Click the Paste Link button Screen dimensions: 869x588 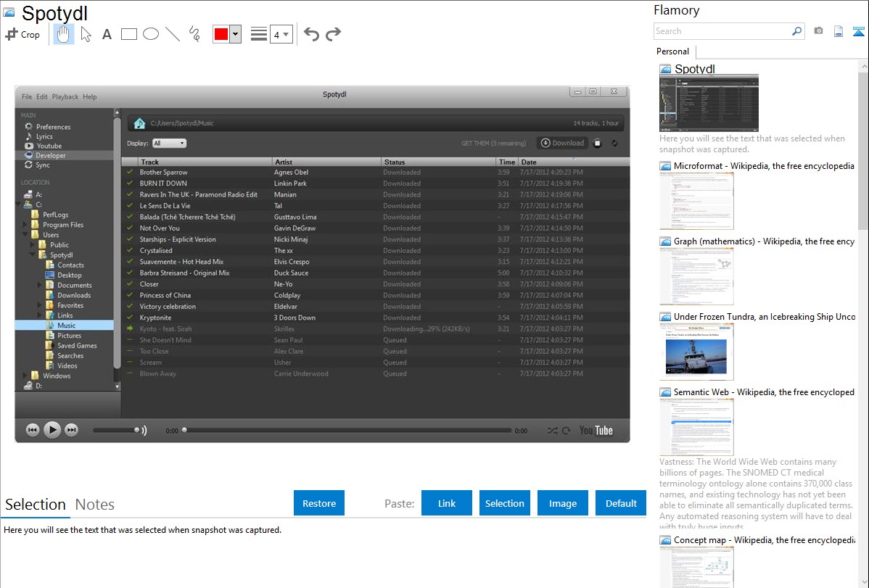coord(447,503)
